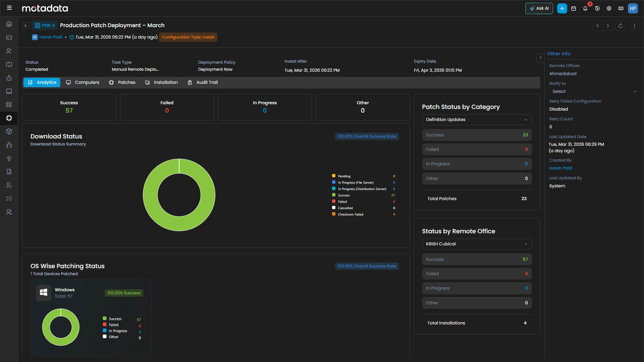Open the Patch Management sidebar icon
644x362 pixels.
[9, 118]
